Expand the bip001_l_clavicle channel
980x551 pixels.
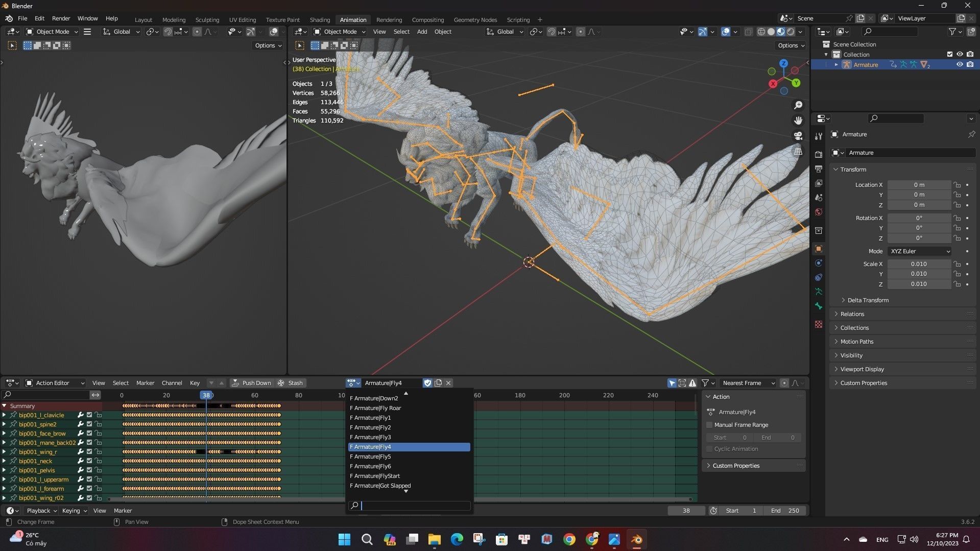(x=4, y=415)
